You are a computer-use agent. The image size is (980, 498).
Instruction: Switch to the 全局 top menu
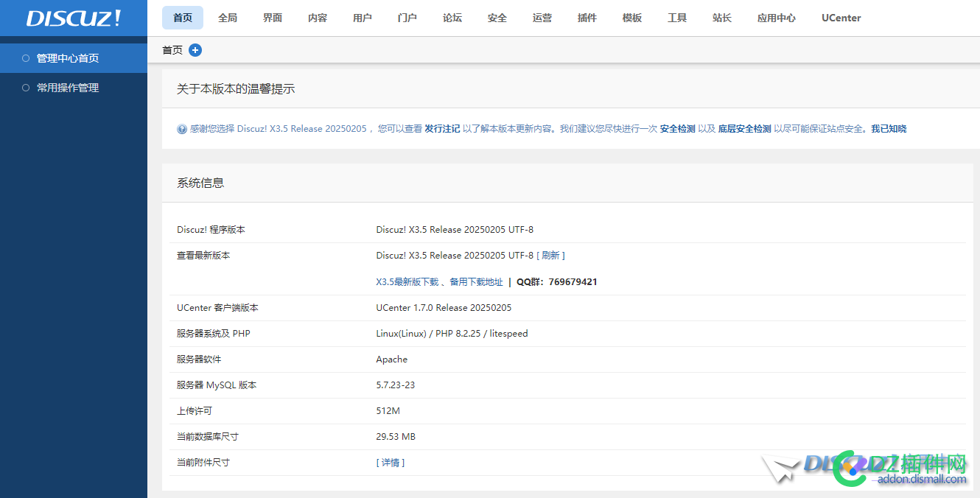[228, 18]
